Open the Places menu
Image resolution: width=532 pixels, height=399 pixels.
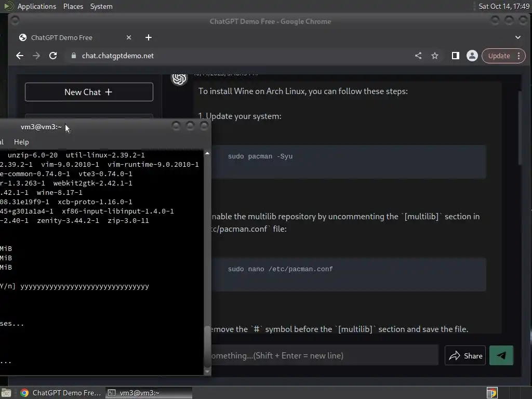coord(73,6)
